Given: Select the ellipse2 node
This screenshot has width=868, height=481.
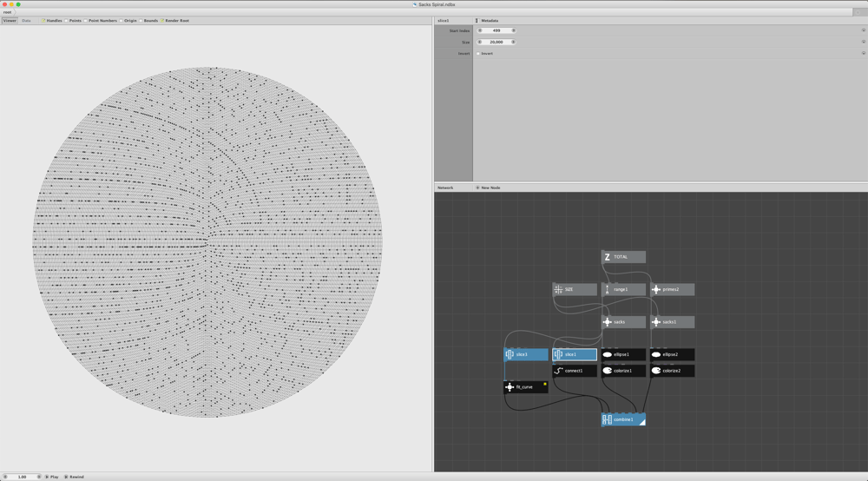Looking at the screenshot, I should pyautogui.click(x=672, y=354).
